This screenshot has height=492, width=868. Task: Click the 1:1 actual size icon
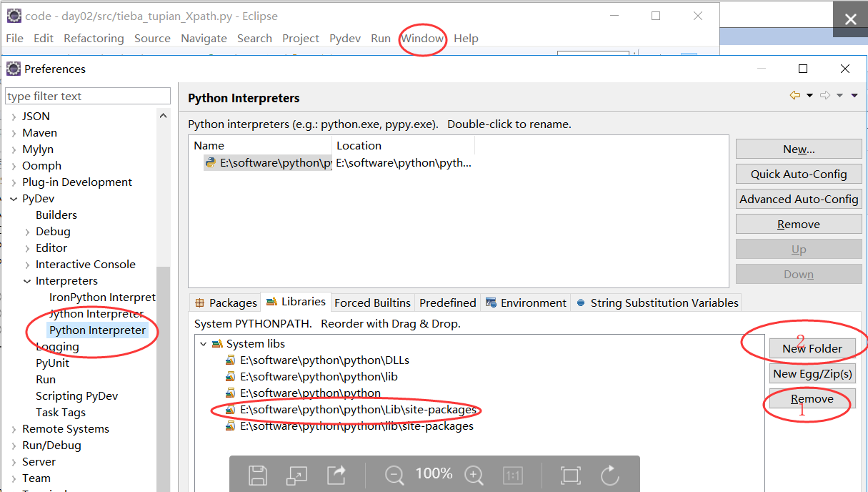512,475
